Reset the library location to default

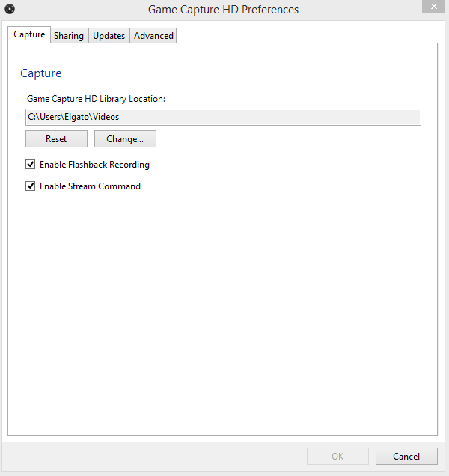point(56,139)
